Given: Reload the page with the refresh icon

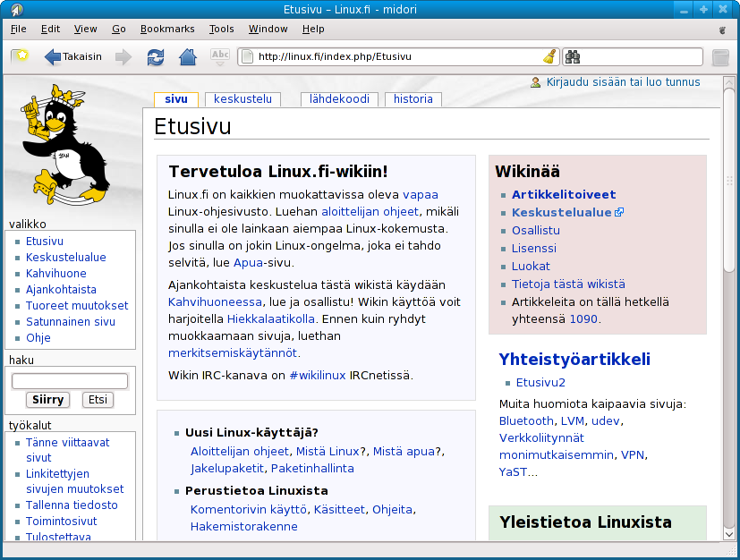Looking at the screenshot, I should pos(156,57).
